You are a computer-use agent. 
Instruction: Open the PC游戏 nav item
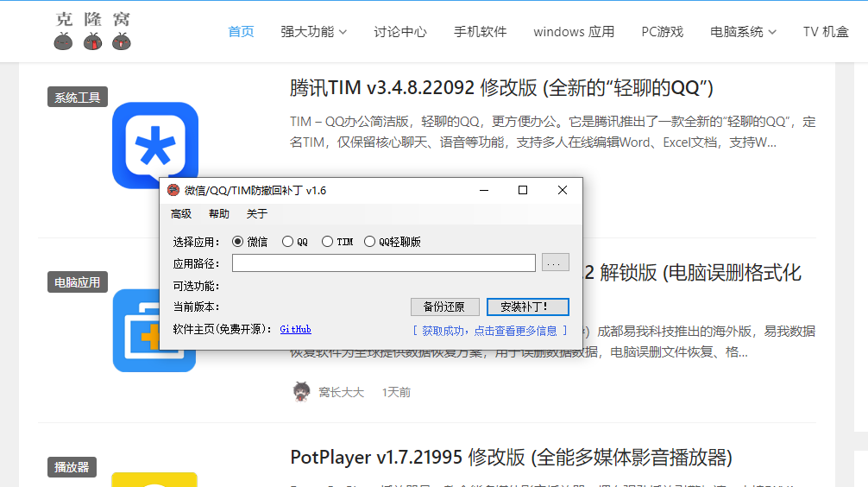coord(662,32)
